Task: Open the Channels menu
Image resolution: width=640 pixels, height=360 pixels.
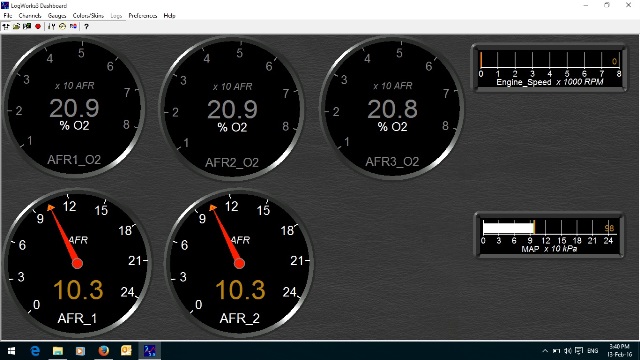Action: pyautogui.click(x=30, y=16)
